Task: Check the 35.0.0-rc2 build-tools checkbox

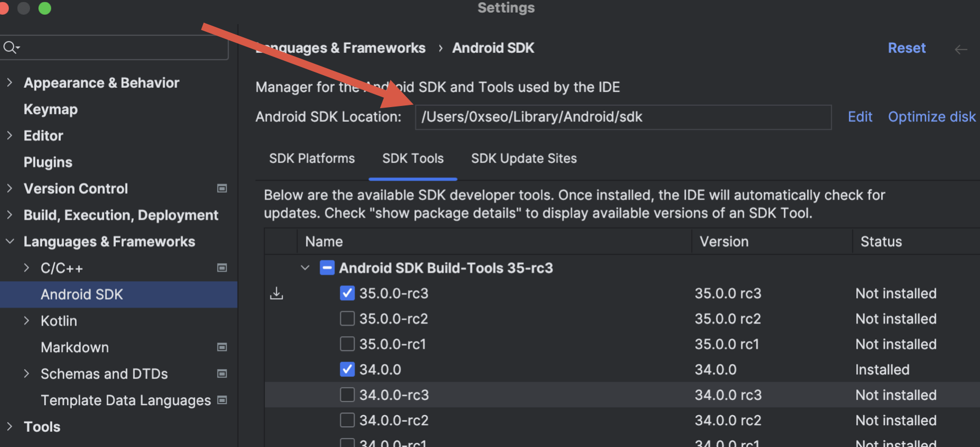Action: 347,319
